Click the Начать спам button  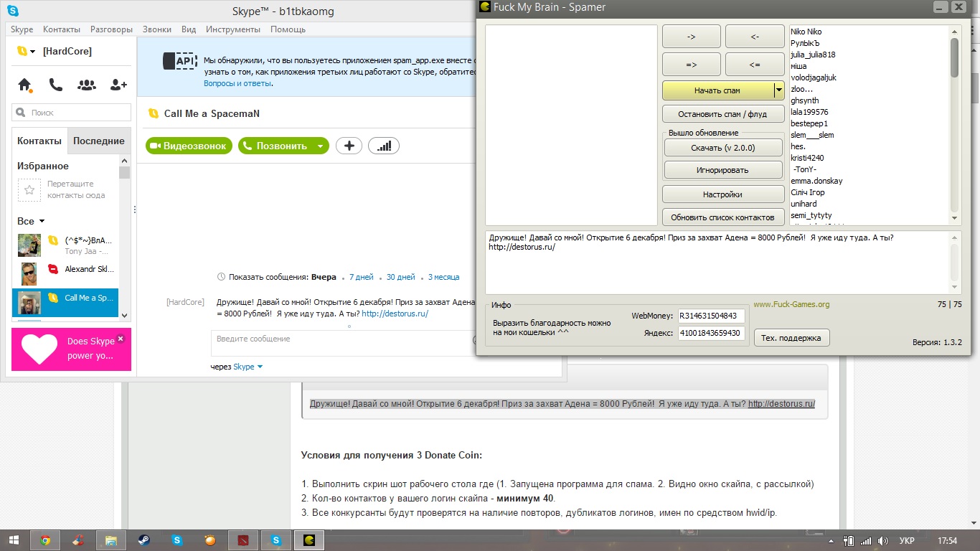(717, 90)
